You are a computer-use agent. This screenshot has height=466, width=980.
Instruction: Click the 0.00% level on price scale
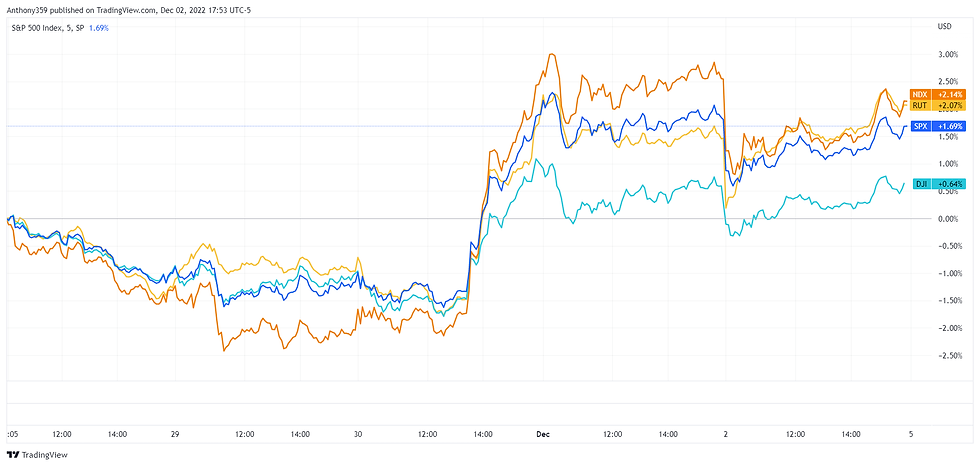click(947, 218)
